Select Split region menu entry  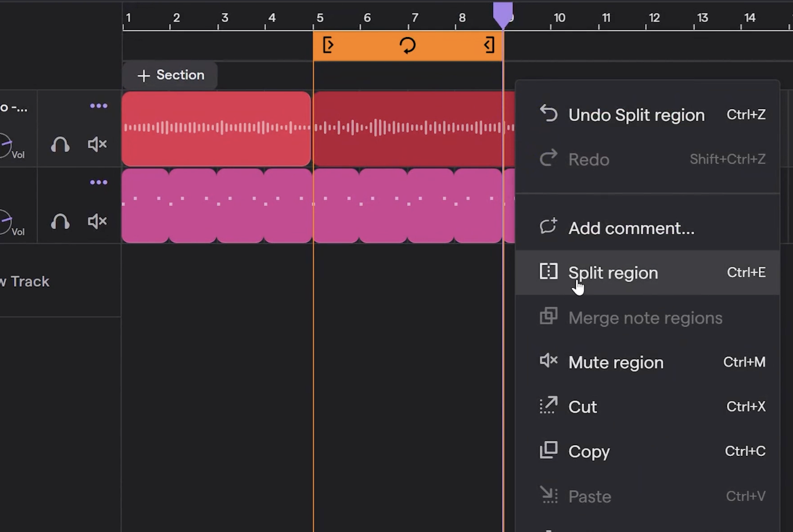tap(647, 273)
